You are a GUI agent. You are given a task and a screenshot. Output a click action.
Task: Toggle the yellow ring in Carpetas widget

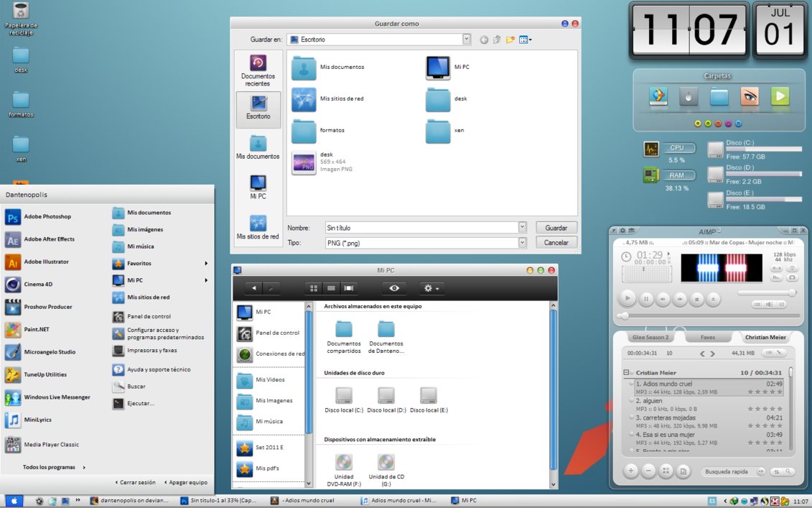pos(697,124)
